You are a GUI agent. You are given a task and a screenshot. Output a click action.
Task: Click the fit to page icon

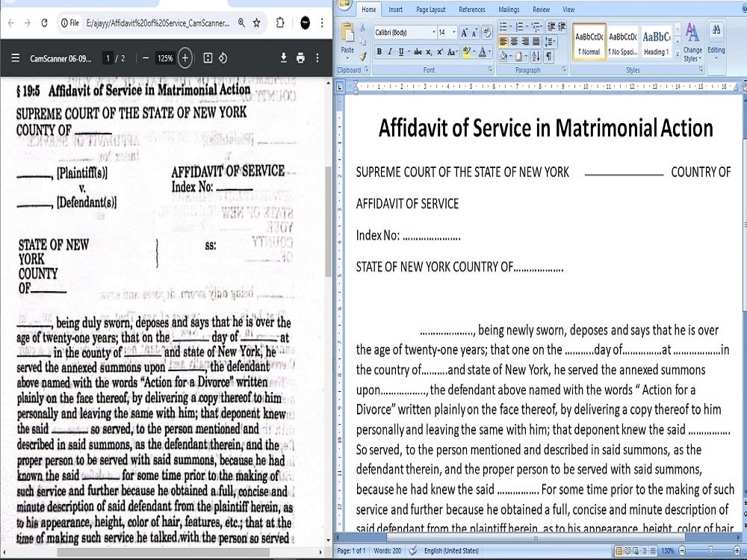208,58
